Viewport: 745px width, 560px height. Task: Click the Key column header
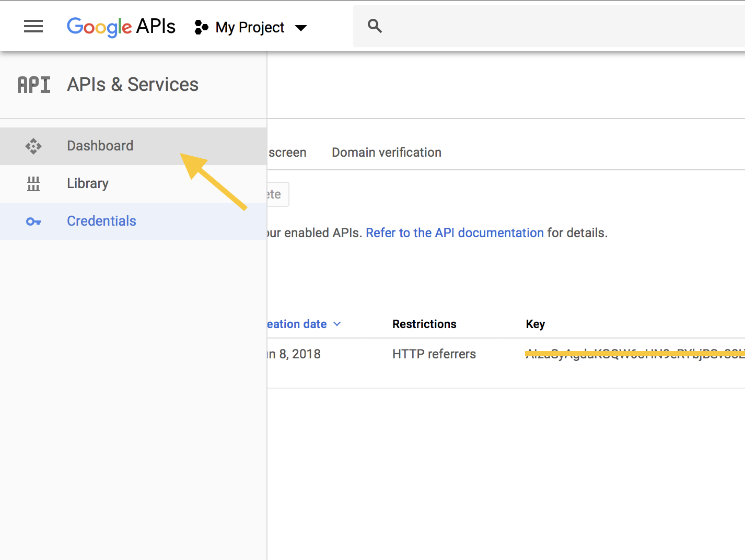coord(536,324)
